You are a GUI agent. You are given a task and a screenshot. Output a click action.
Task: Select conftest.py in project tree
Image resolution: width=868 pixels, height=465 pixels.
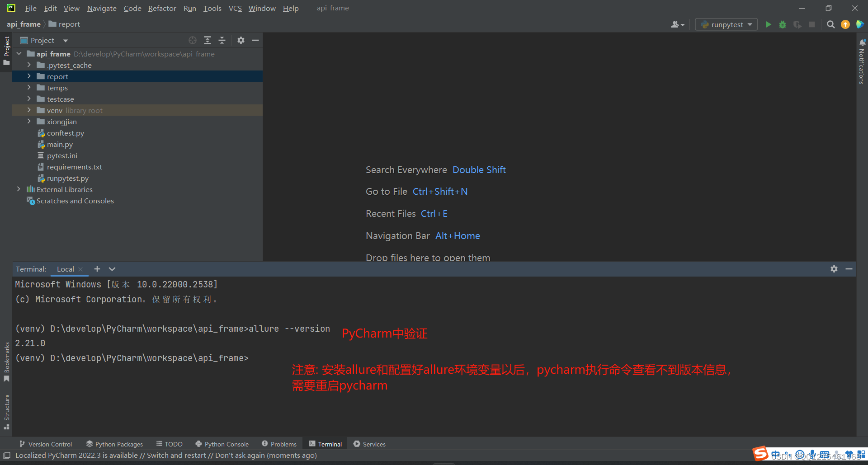(x=66, y=133)
